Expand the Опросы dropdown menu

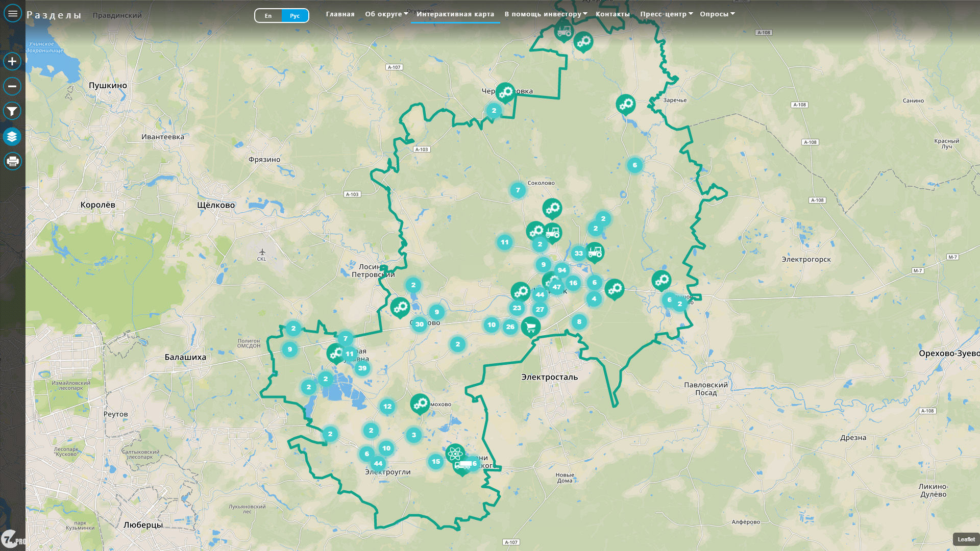click(717, 14)
